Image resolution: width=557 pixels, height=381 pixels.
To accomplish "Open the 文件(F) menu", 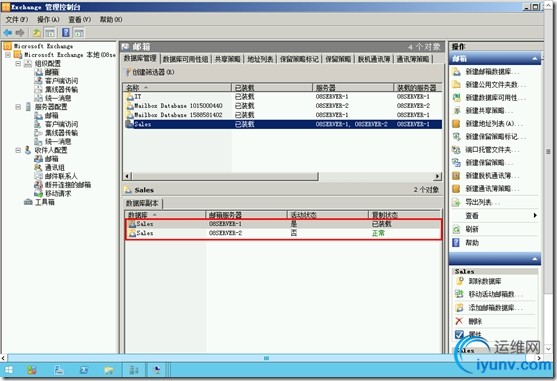I will click(16, 20).
